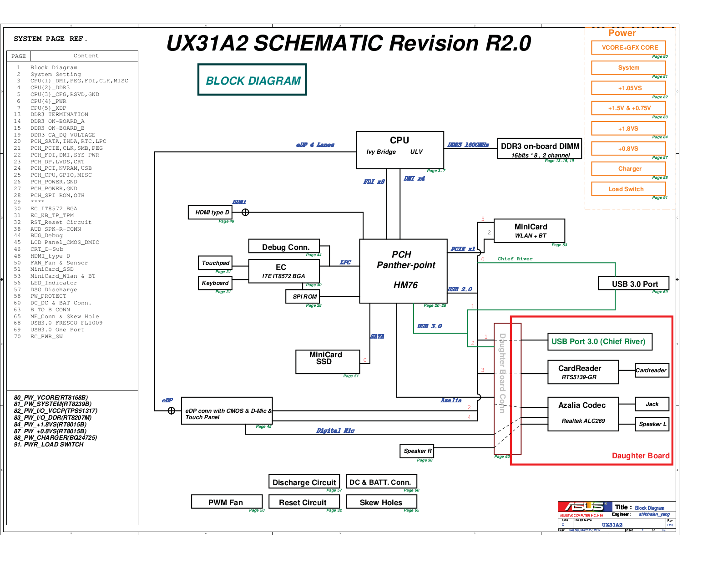Select the 'SYSTEM PAGE REF.' heading
The width and height of the screenshot is (728, 563).
(x=51, y=39)
